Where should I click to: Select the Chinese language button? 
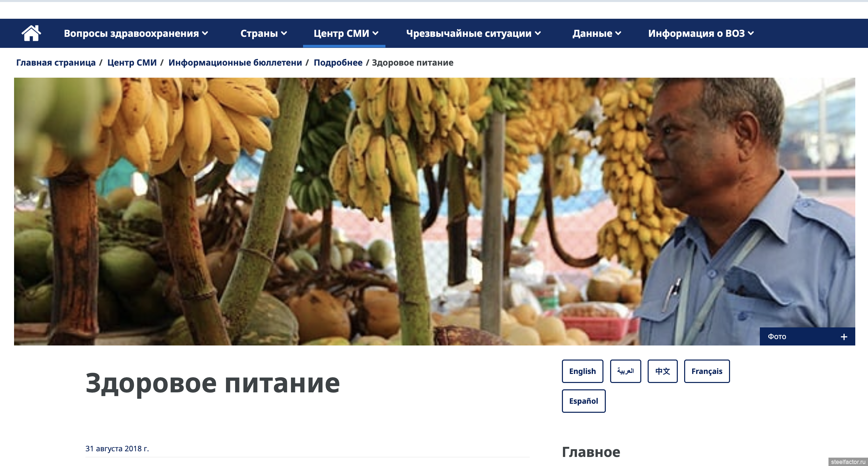(662, 371)
